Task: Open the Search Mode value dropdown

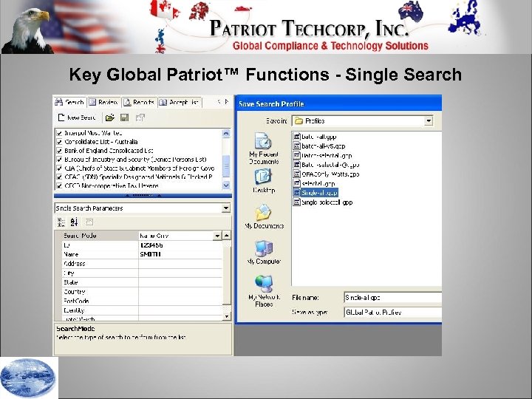Action: pyautogui.click(x=217, y=236)
